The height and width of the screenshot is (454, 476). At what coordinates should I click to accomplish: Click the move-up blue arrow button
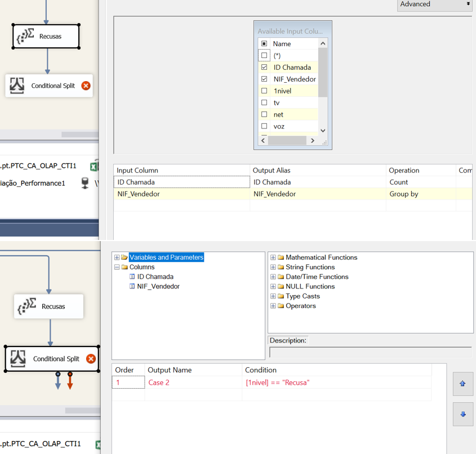click(462, 384)
